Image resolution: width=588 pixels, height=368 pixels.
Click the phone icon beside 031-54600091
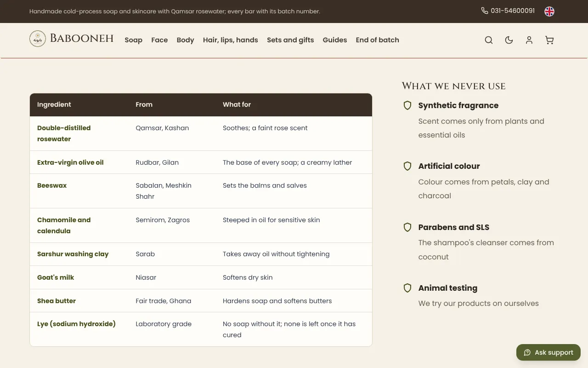pyautogui.click(x=485, y=11)
